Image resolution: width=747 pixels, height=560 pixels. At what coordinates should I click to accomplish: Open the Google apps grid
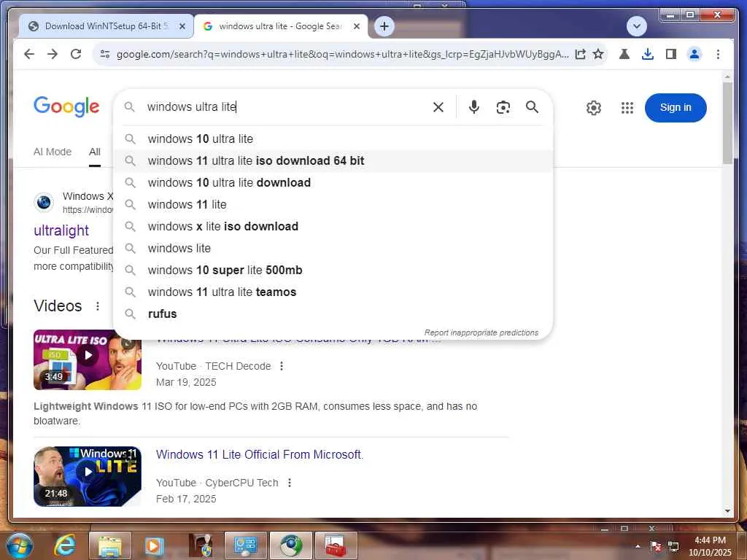pyautogui.click(x=627, y=108)
